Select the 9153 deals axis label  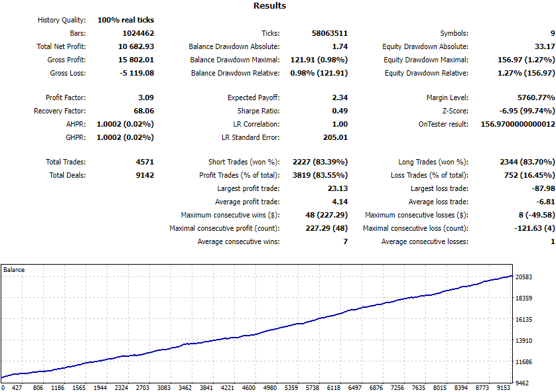pyautogui.click(x=503, y=388)
